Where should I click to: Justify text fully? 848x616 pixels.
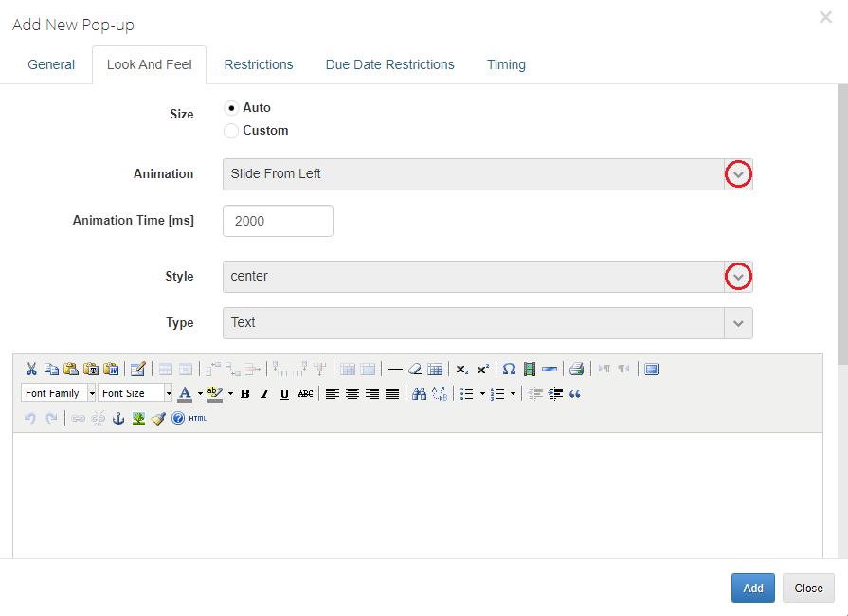click(x=392, y=393)
